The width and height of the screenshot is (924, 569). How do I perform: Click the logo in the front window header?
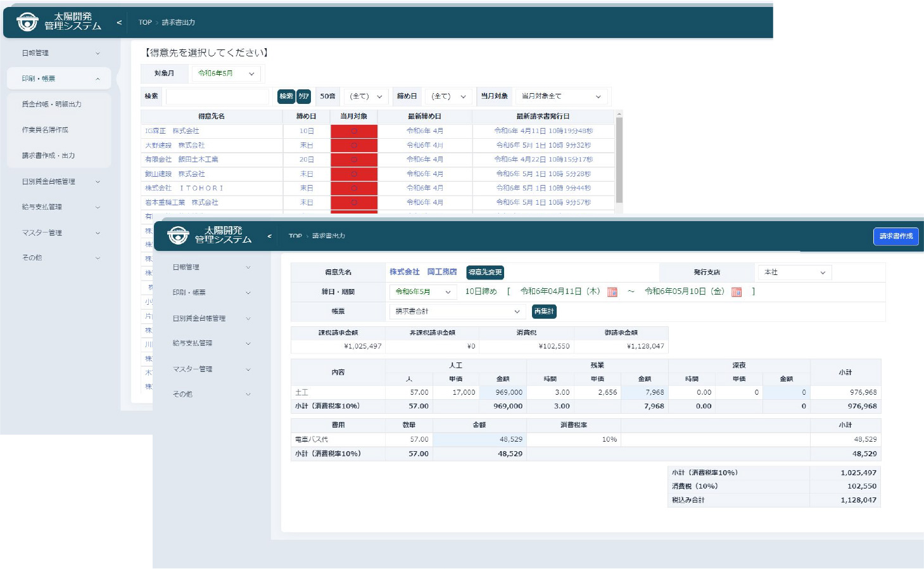(209, 235)
